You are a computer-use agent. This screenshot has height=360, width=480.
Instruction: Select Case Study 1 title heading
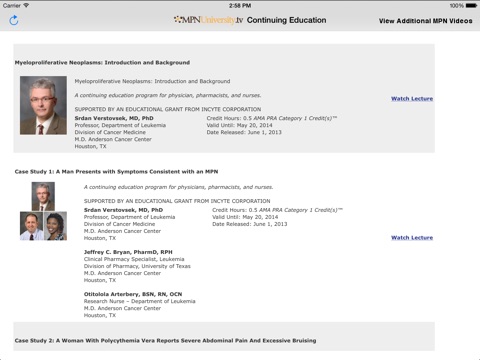coord(116,172)
